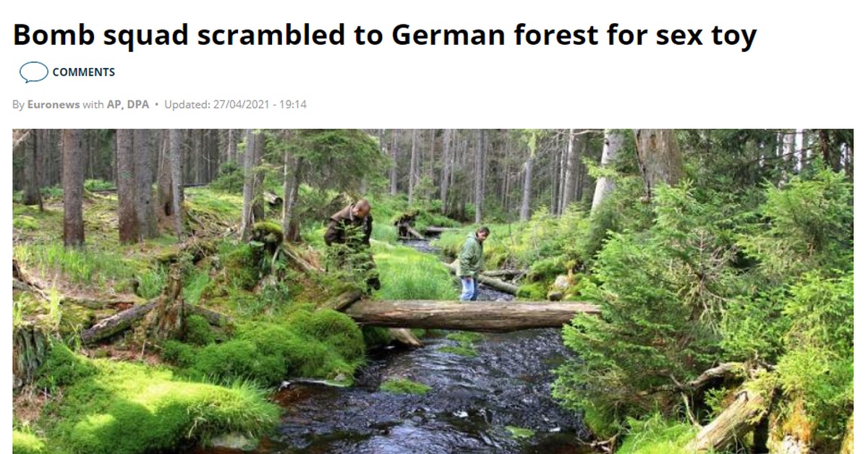Viewport: 868px width, 454px height.
Task: Click the 19:14 time in the byline
Action: point(294,105)
